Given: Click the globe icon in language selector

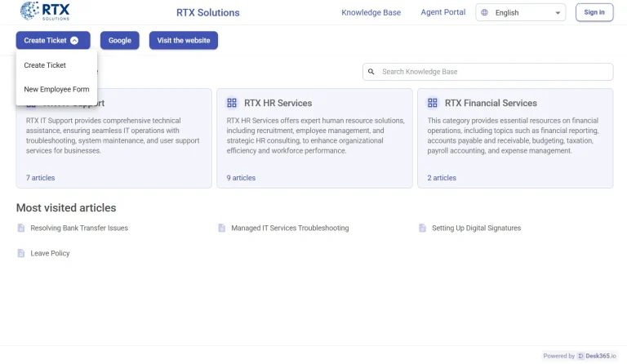Looking at the screenshot, I should coord(484,12).
